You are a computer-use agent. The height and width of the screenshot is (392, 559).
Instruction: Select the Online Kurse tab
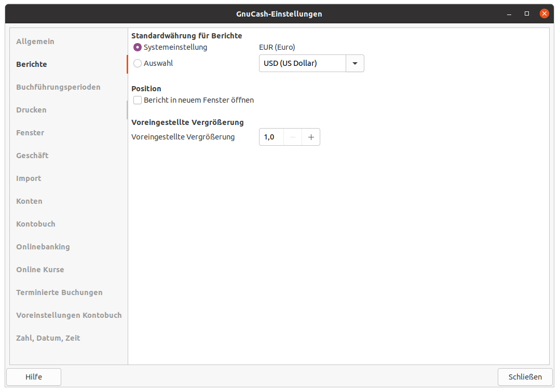pos(40,270)
